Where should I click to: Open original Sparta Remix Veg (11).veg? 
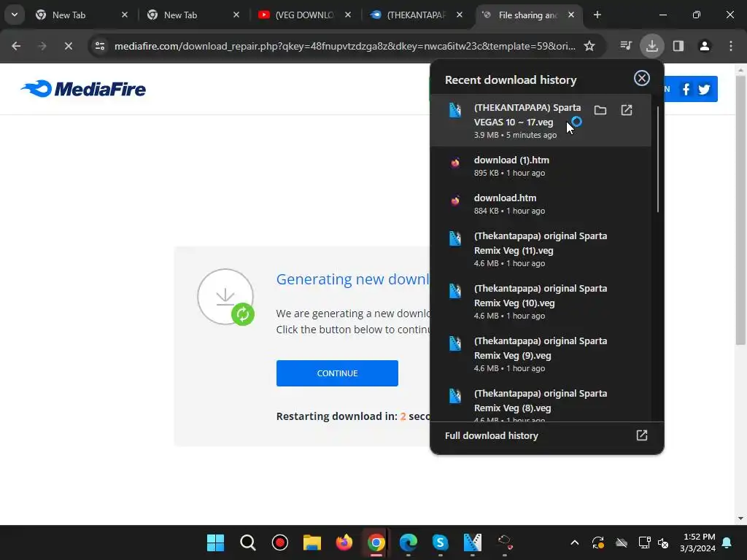pyautogui.click(x=541, y=249)
